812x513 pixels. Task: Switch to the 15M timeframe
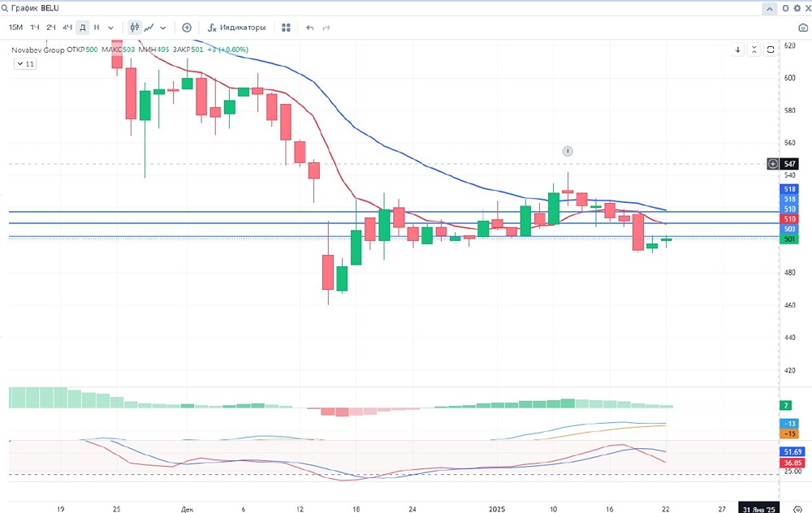click(x=14, y=27)
